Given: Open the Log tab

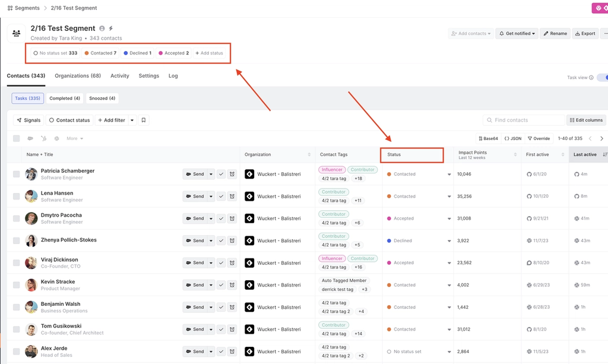Looking at the screenshot, I should pyautogui.click(x=173, y=75).
